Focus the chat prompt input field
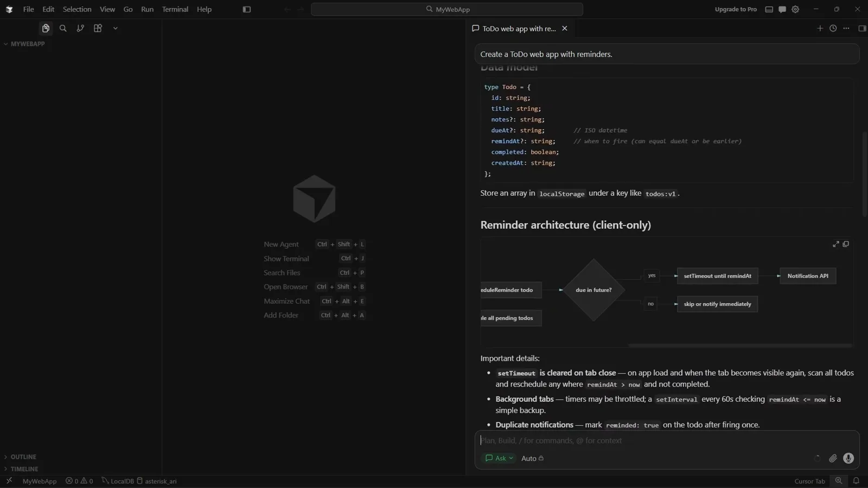The image size is (868, 488). point(667,441)
